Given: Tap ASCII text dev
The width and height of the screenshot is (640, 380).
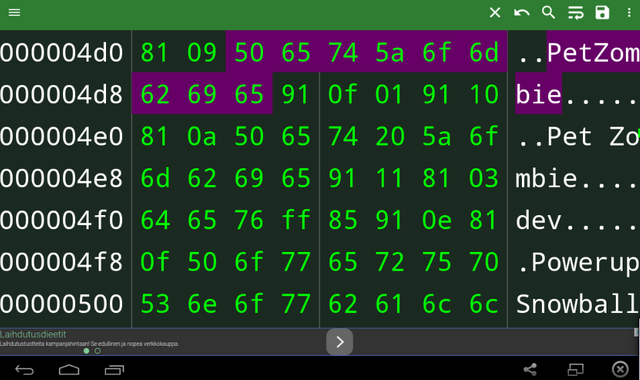Looking at the screenshot, I should point(538,220).
